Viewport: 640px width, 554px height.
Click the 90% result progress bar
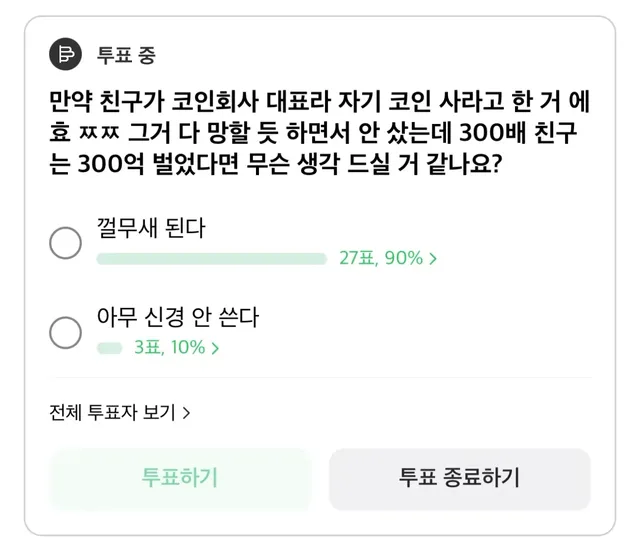coord(212,259)
